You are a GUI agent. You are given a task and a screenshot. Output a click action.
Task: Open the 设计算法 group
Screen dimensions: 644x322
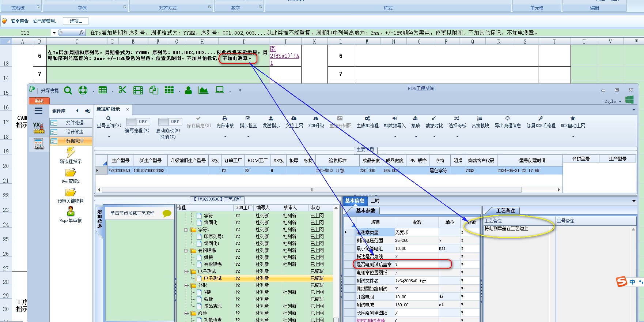(x=71, y=132)
